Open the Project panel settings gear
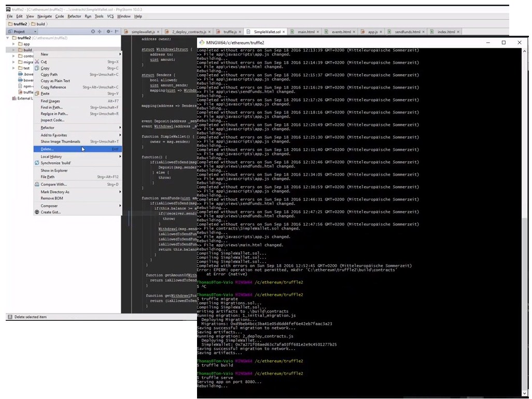Image resolution: width=532 pixels, height=399 pixels. (x=108, y=32)
